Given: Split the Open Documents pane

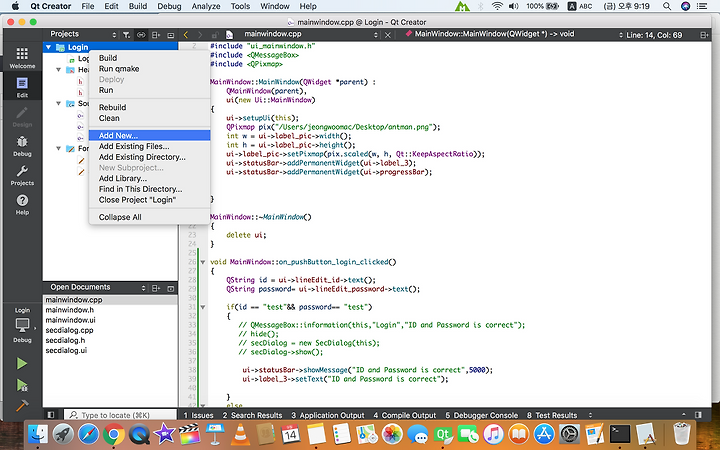Looking at the screenshot, I should coord(156,288).
